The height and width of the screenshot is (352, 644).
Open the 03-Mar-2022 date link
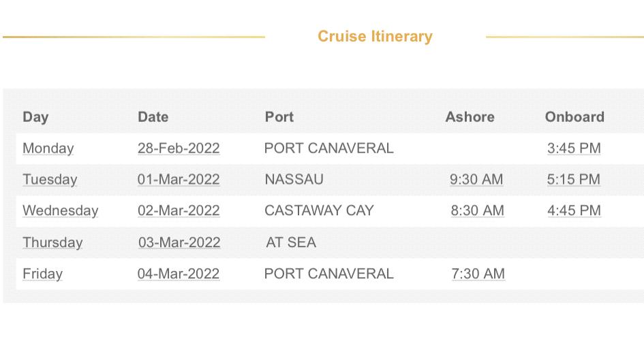tap(179, 242)
